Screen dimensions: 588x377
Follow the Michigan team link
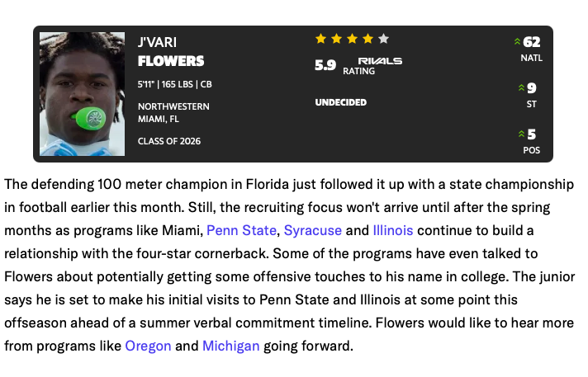click(231, 346)
